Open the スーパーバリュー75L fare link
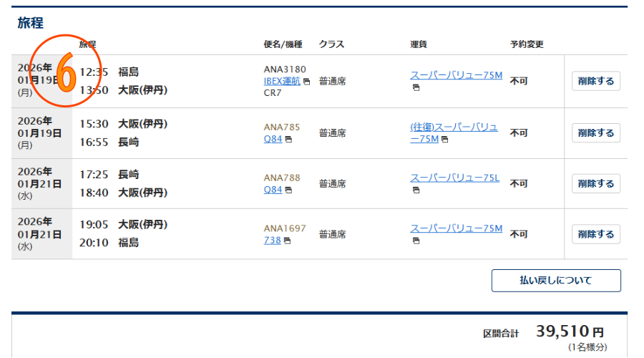The height and width of the screenshot is (358, 644). [454, 178]
